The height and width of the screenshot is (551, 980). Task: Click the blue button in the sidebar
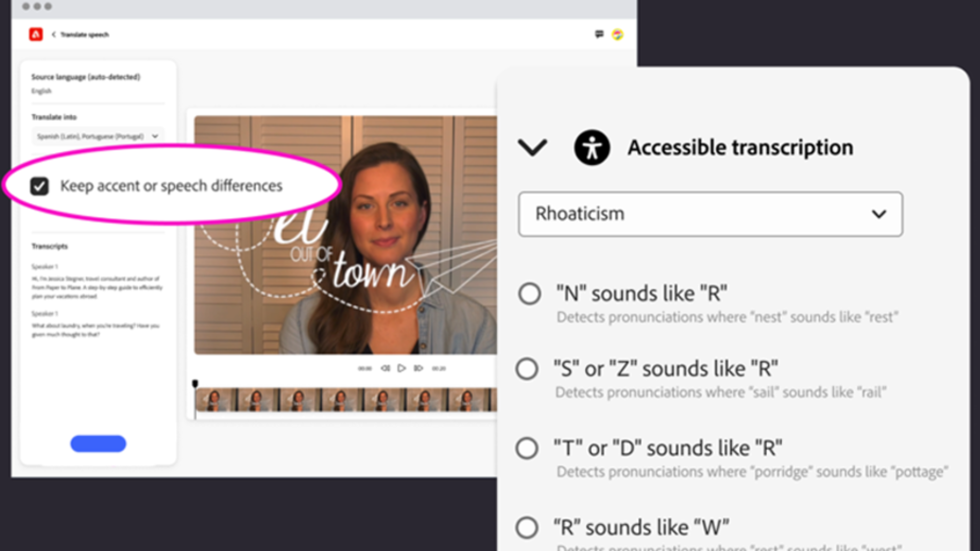pyautogui.click(x=98, y=443)
